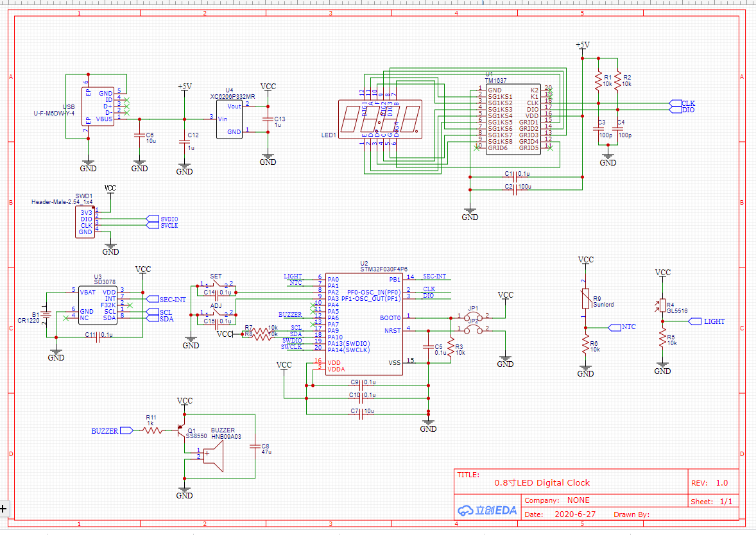This screenshot has width=756, height=535.
Task: Click the 'Sheet: 1/1' field
Action: 712,502
